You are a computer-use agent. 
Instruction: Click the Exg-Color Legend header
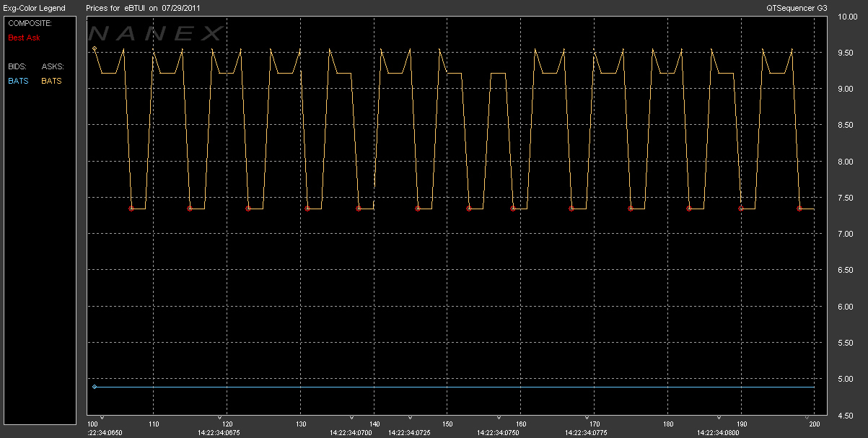pos(34,8)
